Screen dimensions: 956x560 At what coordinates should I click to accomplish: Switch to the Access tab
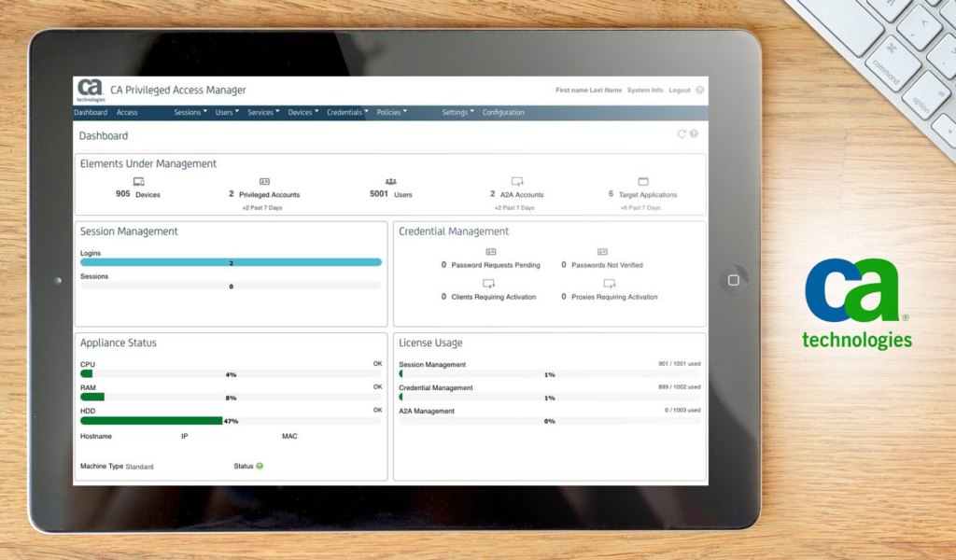[127, 112]
